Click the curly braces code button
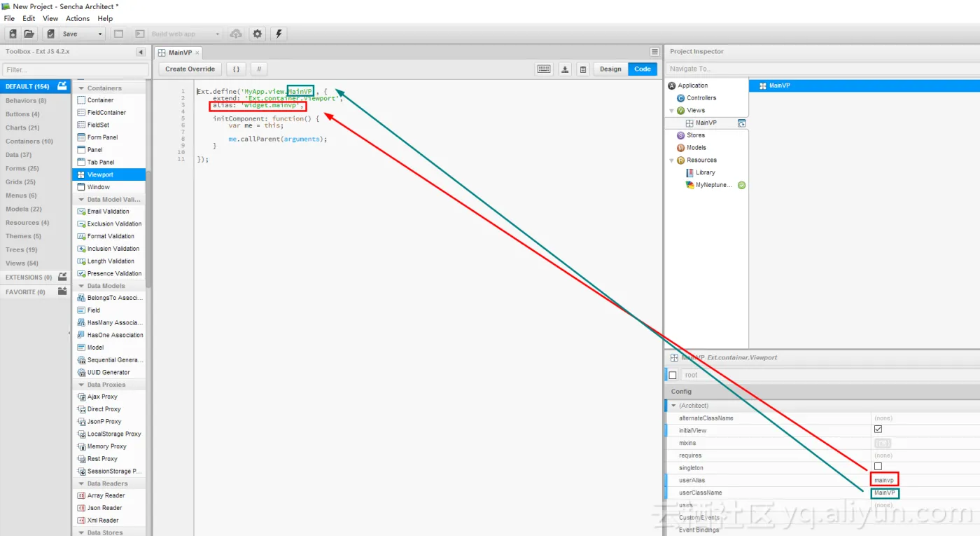980x536 pixels. [x=237, y=69]
